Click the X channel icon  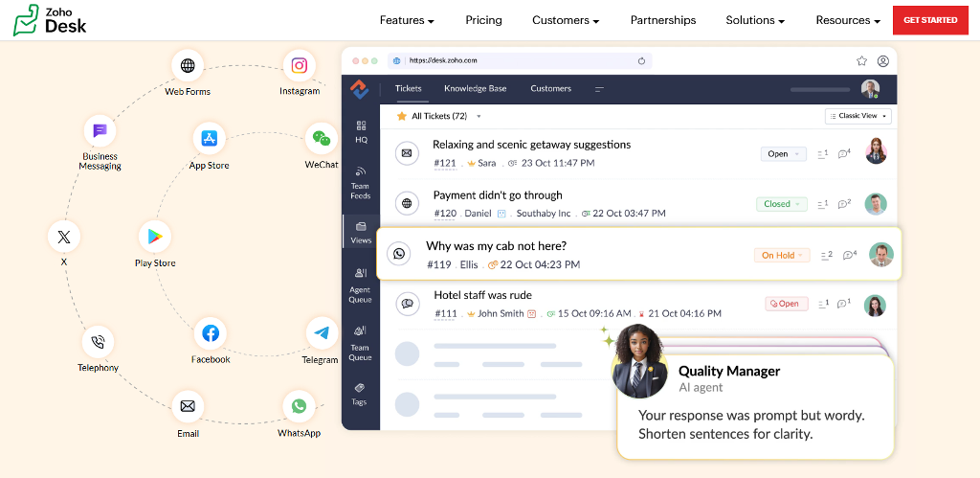click(x=64, y=237)
